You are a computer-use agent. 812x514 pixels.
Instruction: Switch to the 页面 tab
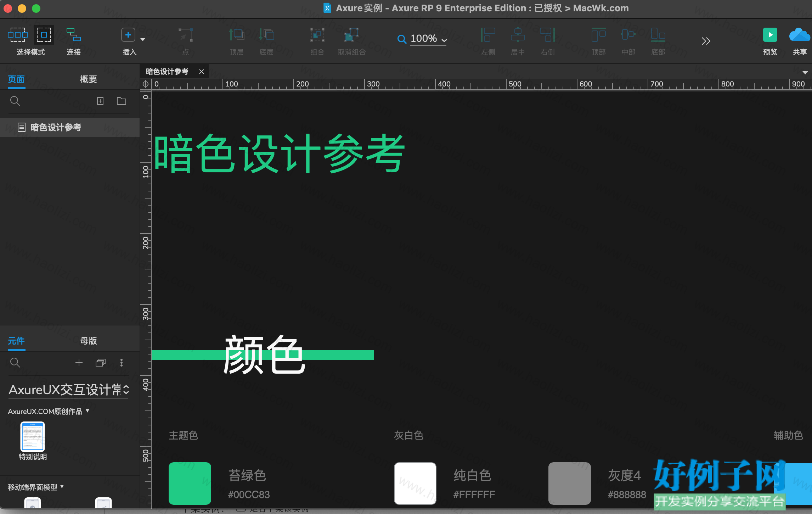tap(16, 79)
